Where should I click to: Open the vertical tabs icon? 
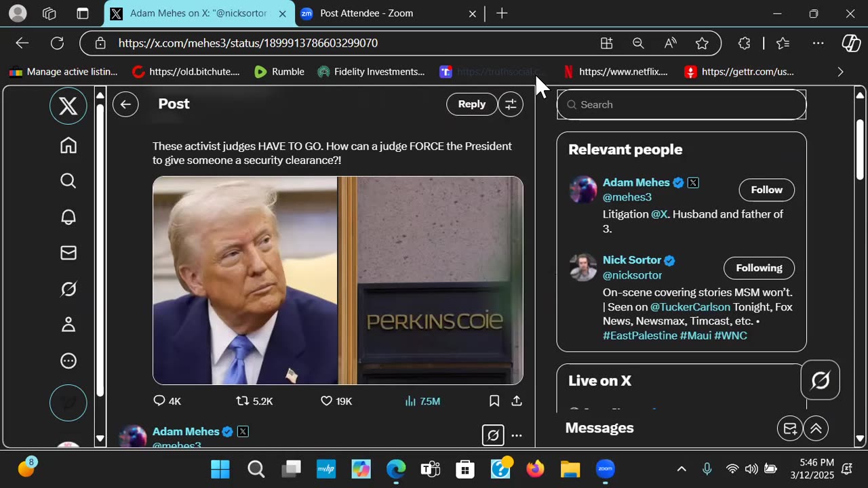pos(82,13)
